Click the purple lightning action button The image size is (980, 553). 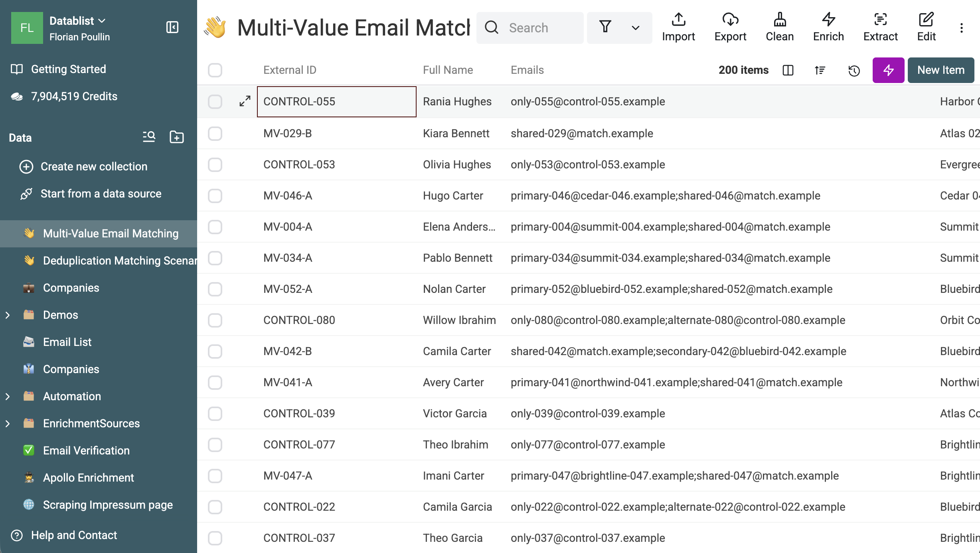(888, 70)
